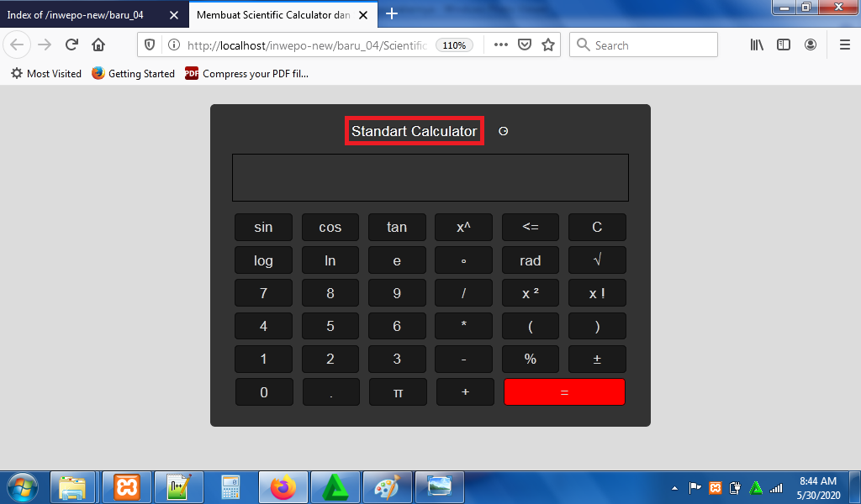Click the minus - key

[x=463, y=360]
